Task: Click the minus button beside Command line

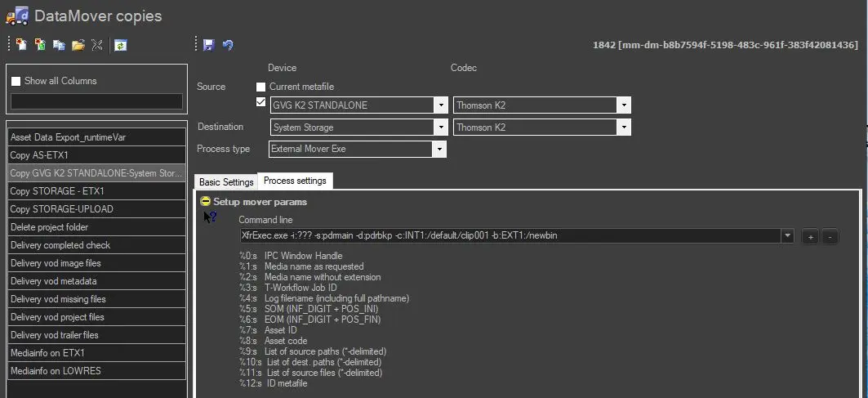Action: [828, 236]
